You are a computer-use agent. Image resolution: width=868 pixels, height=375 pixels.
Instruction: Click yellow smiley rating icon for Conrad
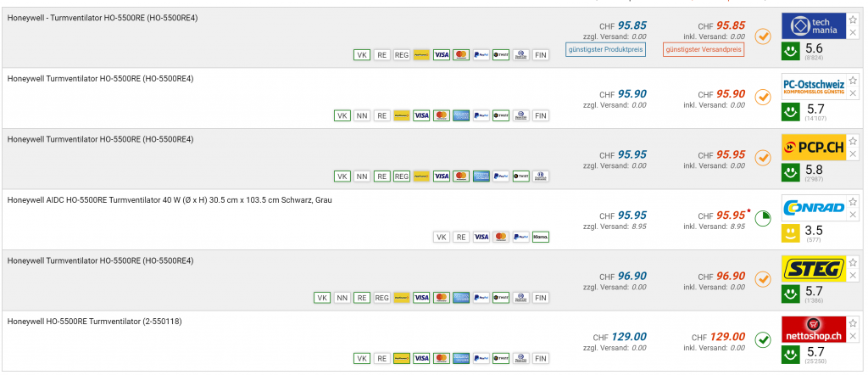tap(790, 232)
